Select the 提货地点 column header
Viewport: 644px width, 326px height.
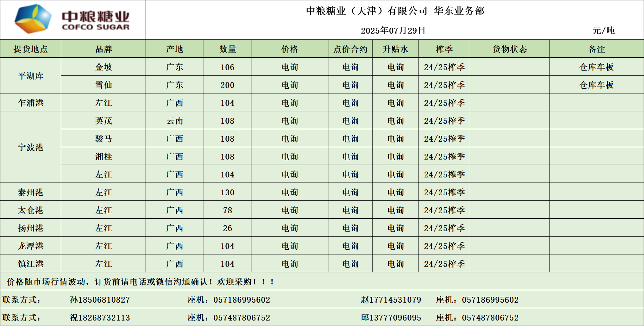[x=31, y=49]
